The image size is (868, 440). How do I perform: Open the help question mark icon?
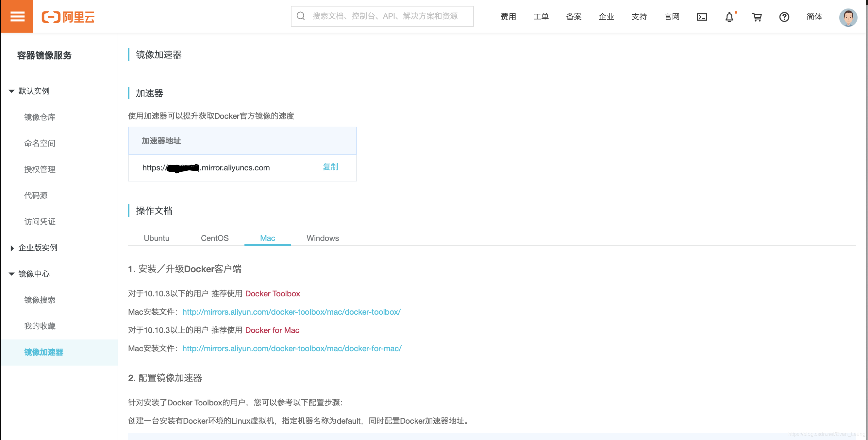[x=784, y=17]
